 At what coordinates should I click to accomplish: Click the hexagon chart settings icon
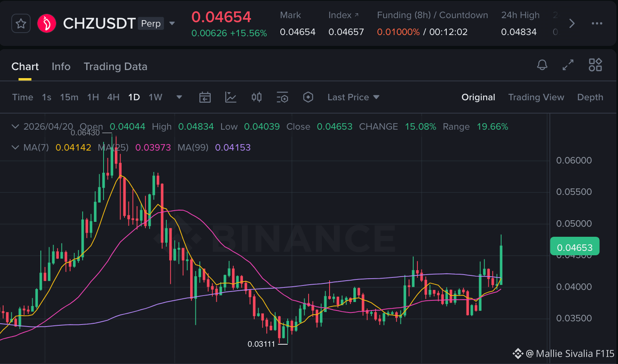tap(308, 97)
